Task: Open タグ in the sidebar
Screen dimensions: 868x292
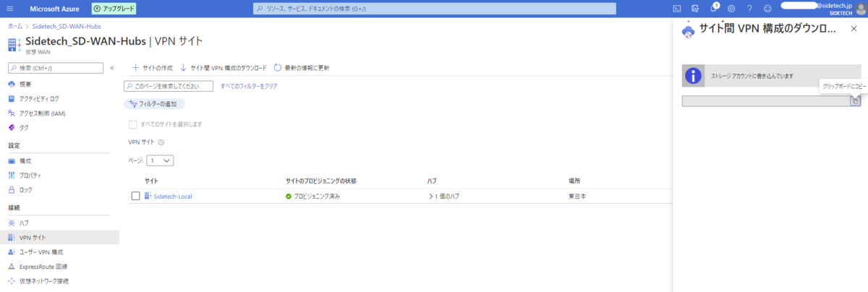Action: (x=24, y=127)
